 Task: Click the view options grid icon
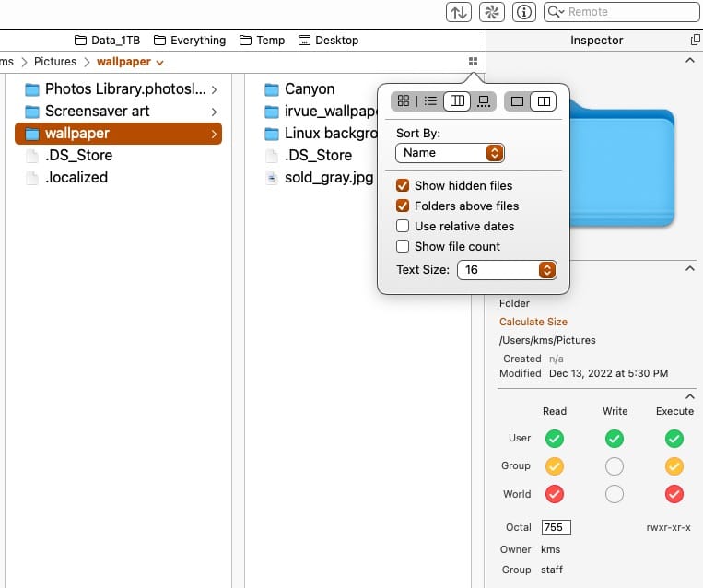pyautogui.click(x=473, y=62)
